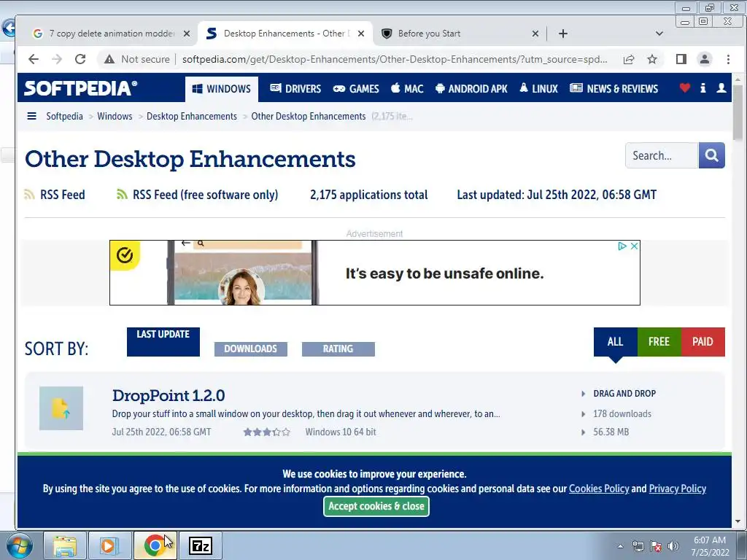Image resolution: width=747 pixels, height=560 pixels.
Task: Open Windows Explorer from taskbar
Action: click(65, 545)
